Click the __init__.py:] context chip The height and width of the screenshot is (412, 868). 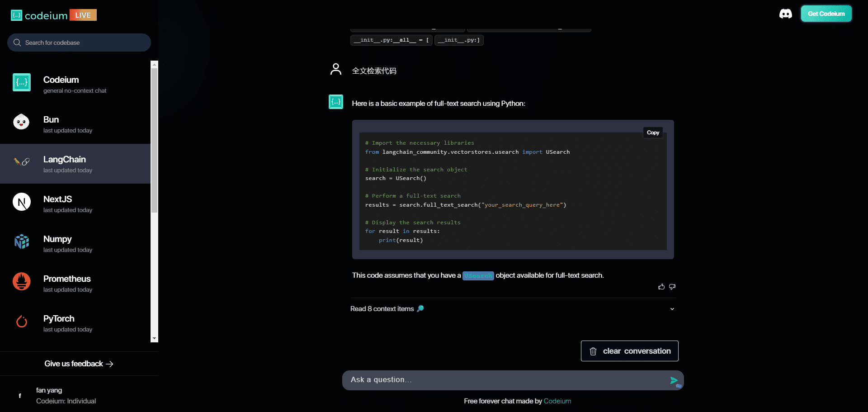(459, 40)
